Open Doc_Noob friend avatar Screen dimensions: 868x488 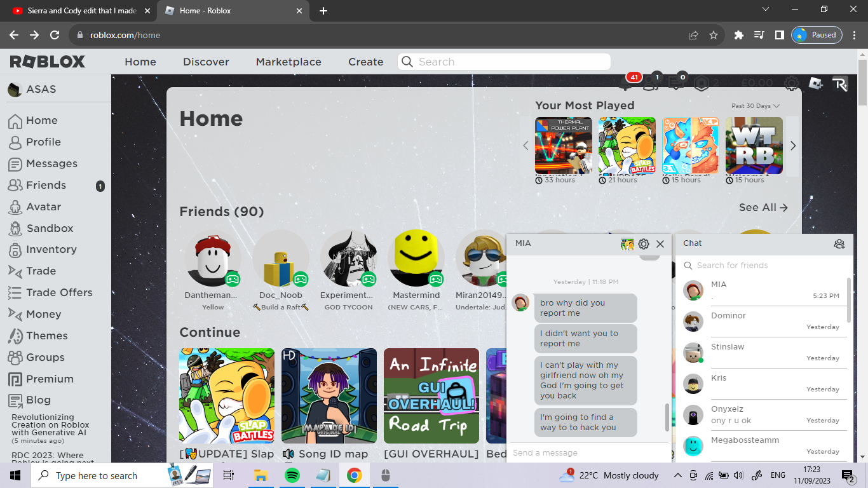(281, 258)
